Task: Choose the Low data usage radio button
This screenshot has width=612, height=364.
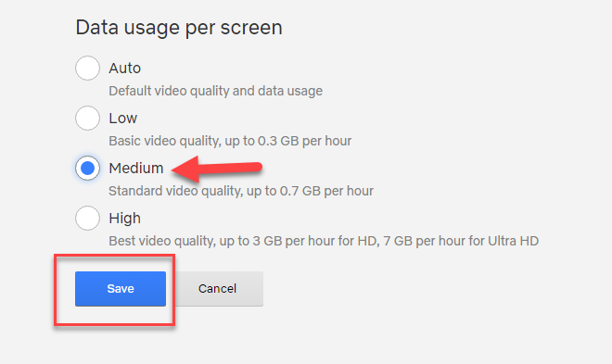Action: point(87,118)
